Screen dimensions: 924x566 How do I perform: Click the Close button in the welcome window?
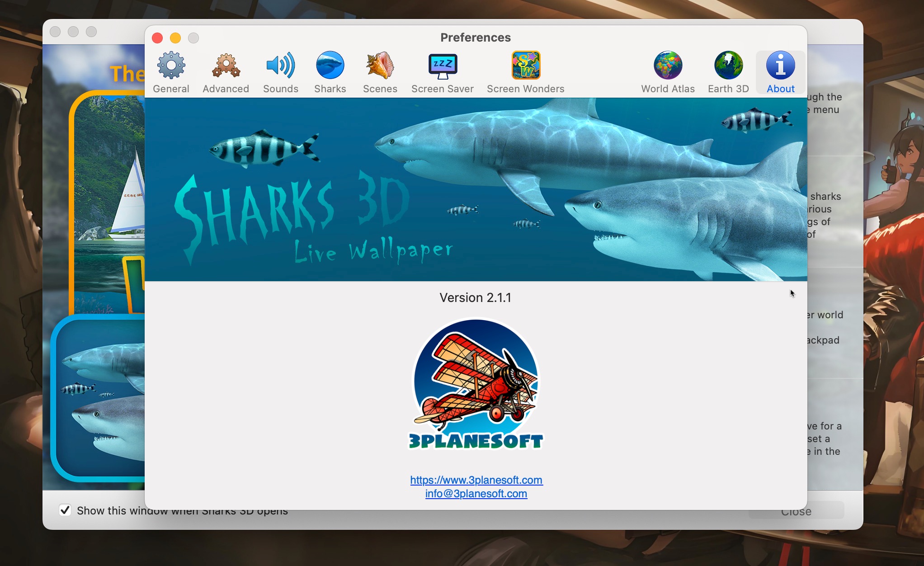796,511
